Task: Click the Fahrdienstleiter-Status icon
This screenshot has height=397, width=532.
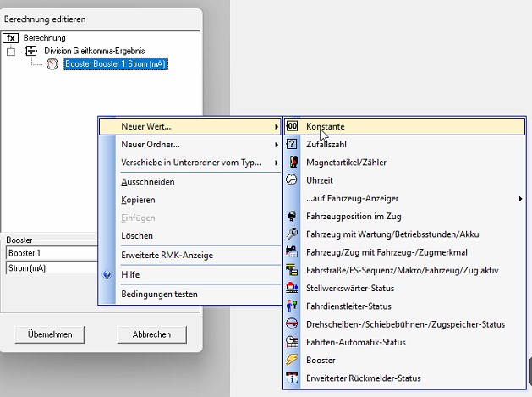Action: pos(292,306)
